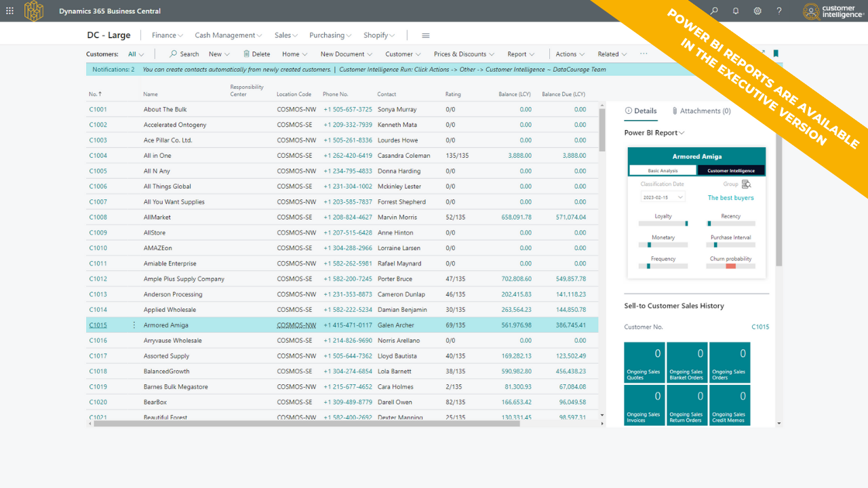
Task: Open the Actions menu
Action: [570, 54]
